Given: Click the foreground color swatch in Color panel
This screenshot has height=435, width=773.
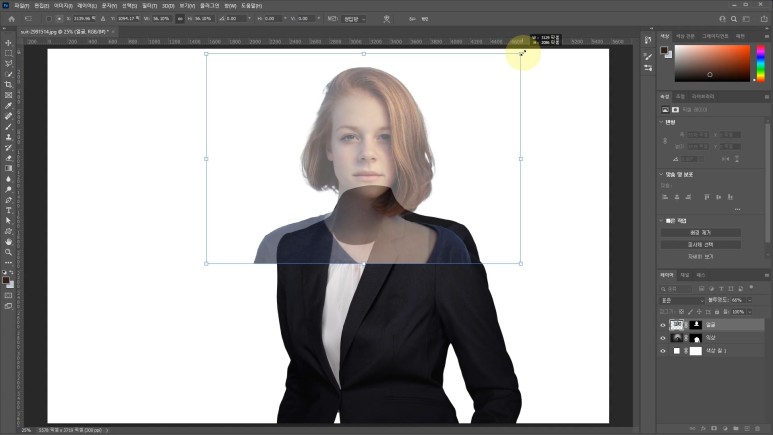Looking at the screenshot, I should 664,50.
